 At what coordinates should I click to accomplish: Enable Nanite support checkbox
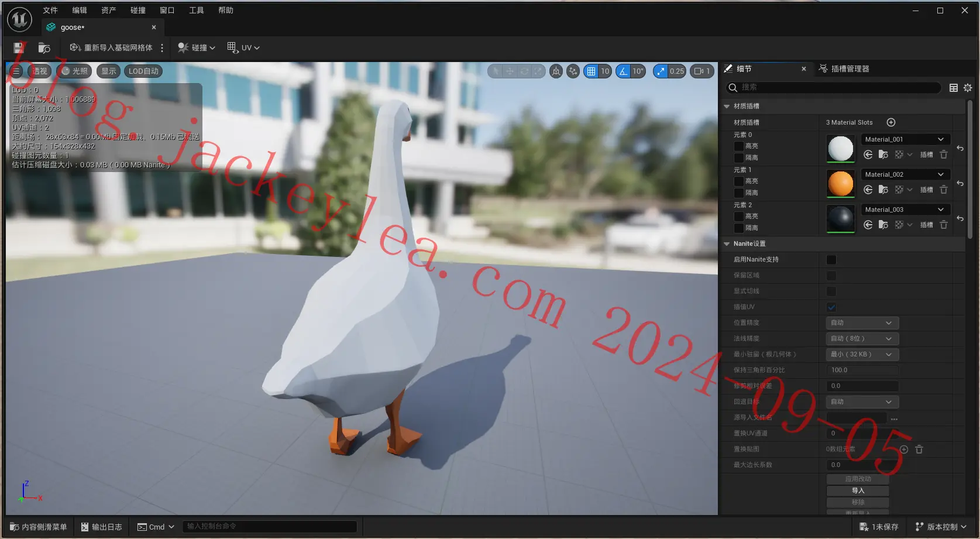pos(831,260)
